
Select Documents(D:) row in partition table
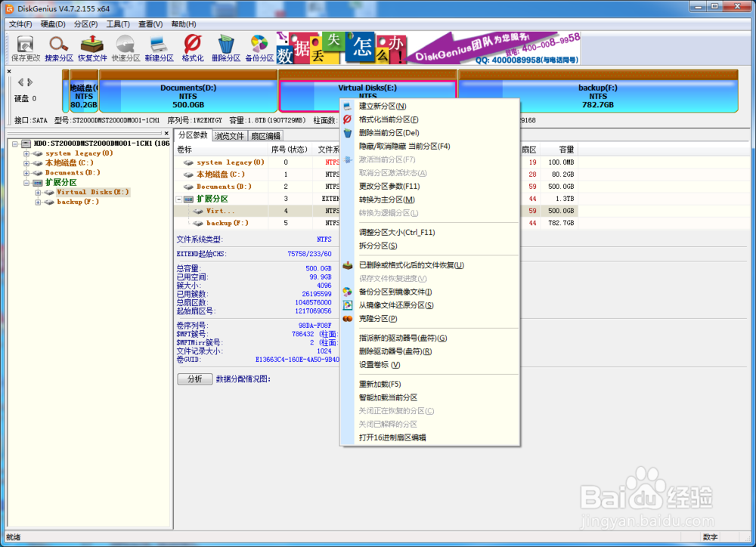coord(376,187)
